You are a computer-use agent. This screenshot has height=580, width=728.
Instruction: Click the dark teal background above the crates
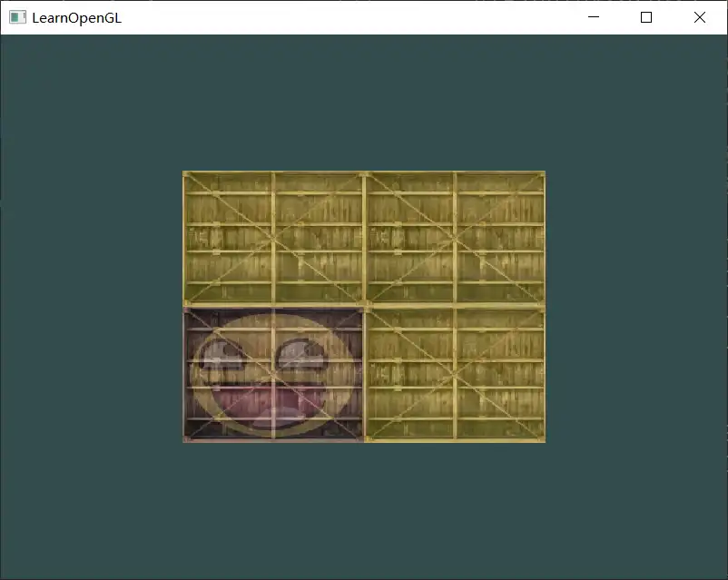(363, 100)
